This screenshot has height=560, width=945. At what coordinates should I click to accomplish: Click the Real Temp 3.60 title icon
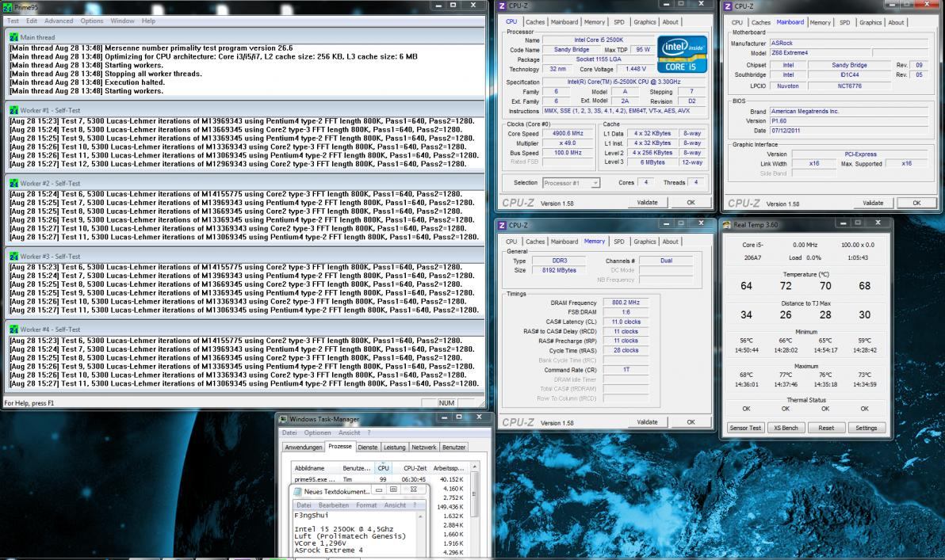click(727, 225)
